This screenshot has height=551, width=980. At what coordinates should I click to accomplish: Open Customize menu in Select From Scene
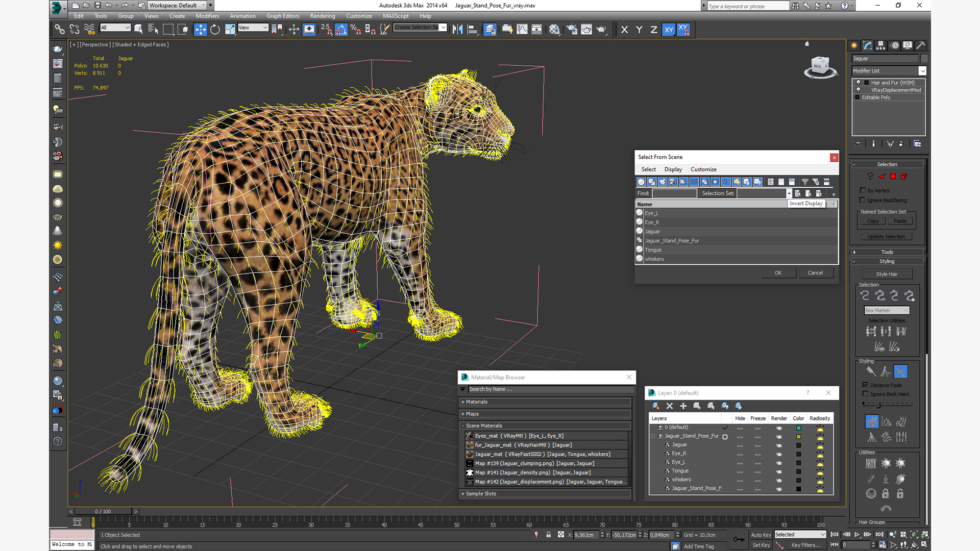coord(703,169)
